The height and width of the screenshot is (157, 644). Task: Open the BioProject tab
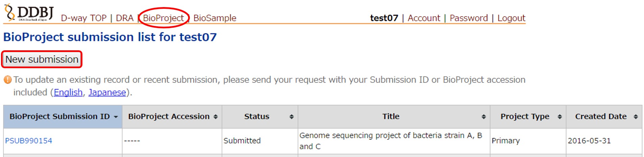coord(164,18)
